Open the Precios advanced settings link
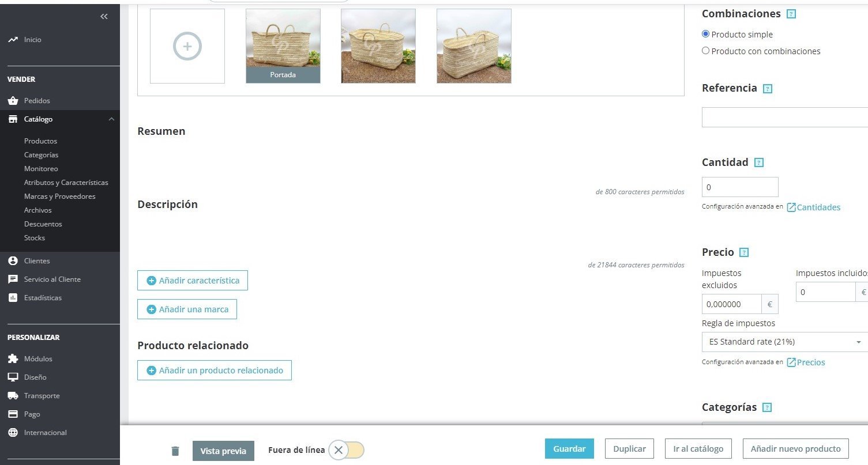This screenshot has height=465, width=868. [806, 362]
